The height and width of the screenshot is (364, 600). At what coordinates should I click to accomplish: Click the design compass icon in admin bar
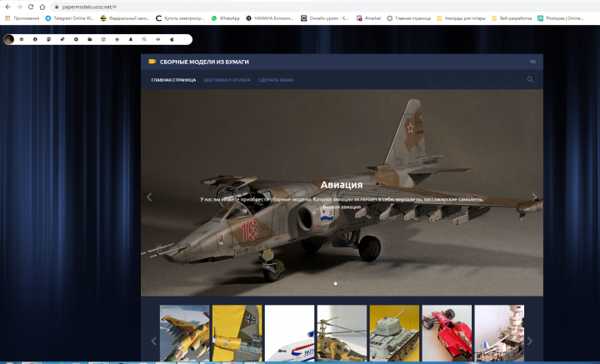(x=103, y=39)
